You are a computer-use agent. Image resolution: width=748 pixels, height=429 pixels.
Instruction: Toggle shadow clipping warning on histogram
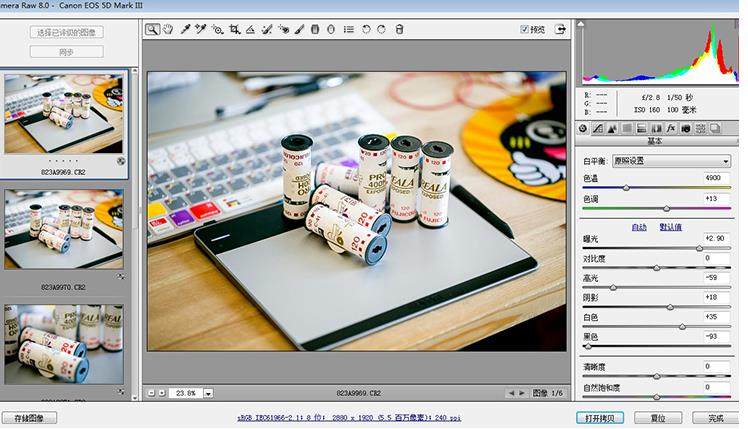581,23
